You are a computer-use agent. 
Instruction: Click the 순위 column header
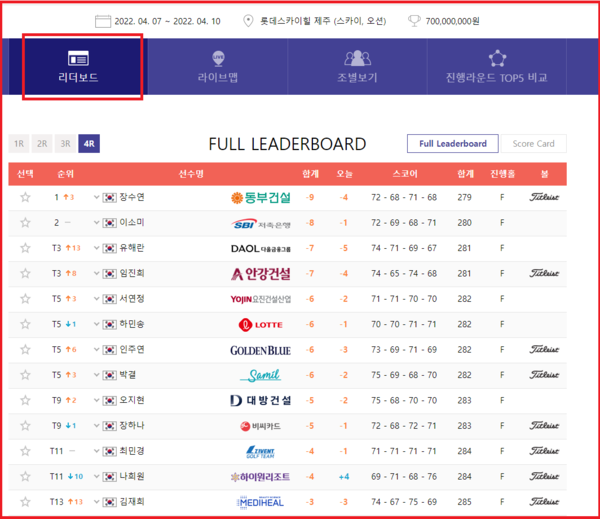point(65,174)
